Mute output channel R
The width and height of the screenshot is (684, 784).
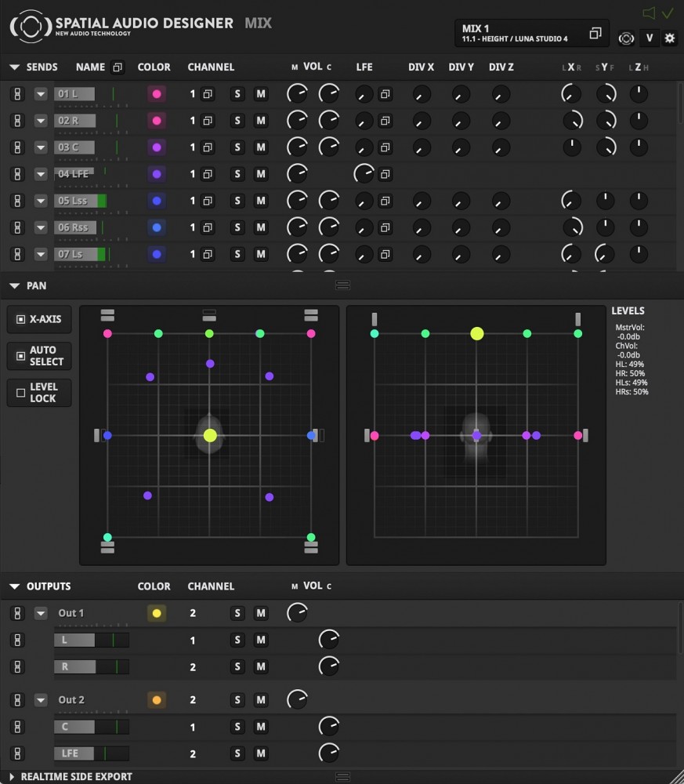261,666
